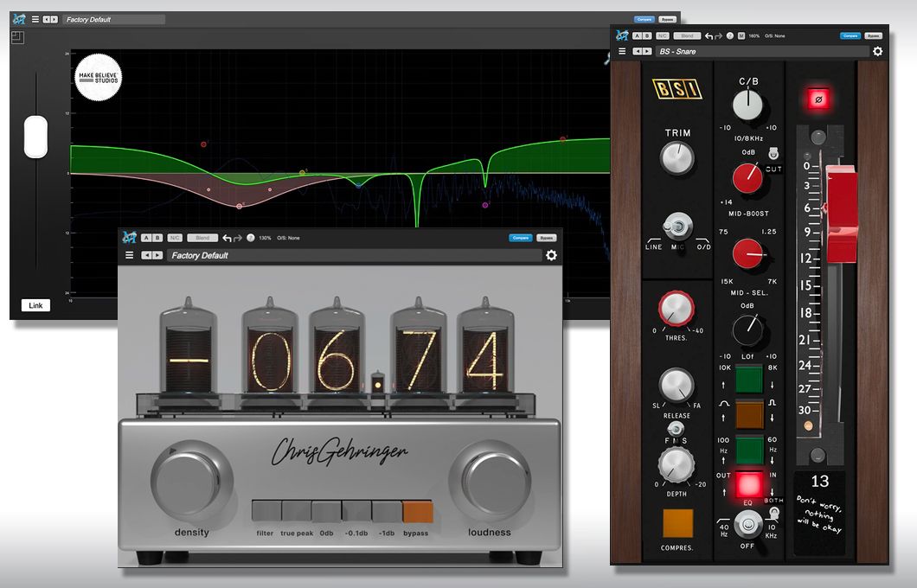Click Bypass button in EQ window
The width and height of the screenshot is (917, 588).
click(667, 19)
